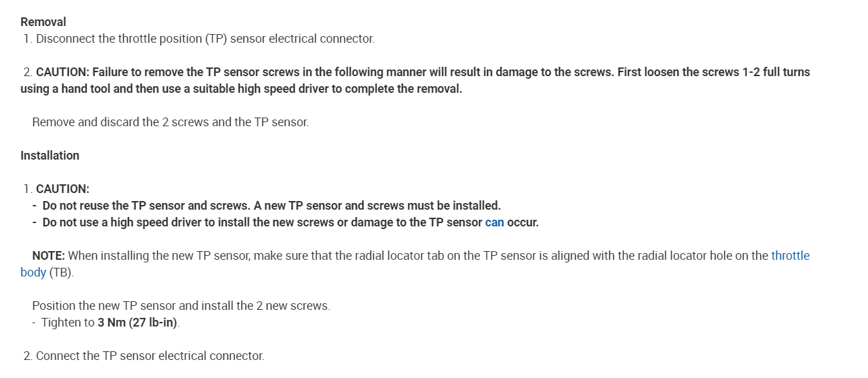Viewport: 868px width, 378px height.
Task: Click the "CAUTION:" label under Installation
Action: click(62, 189)
